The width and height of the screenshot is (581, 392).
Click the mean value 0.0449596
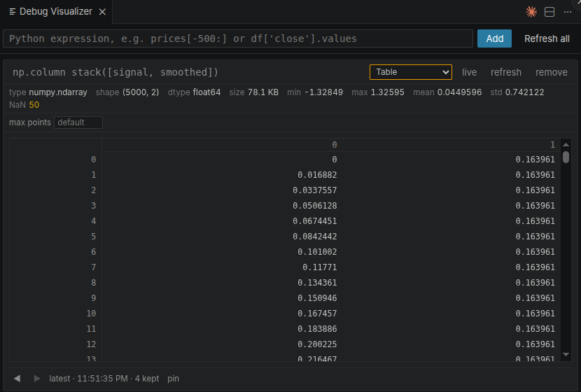[x=459, y=92]
